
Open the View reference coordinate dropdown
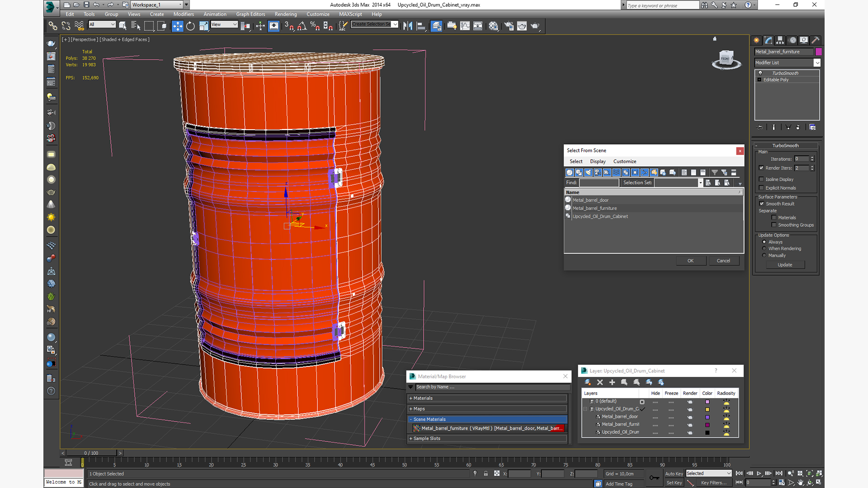224,24
